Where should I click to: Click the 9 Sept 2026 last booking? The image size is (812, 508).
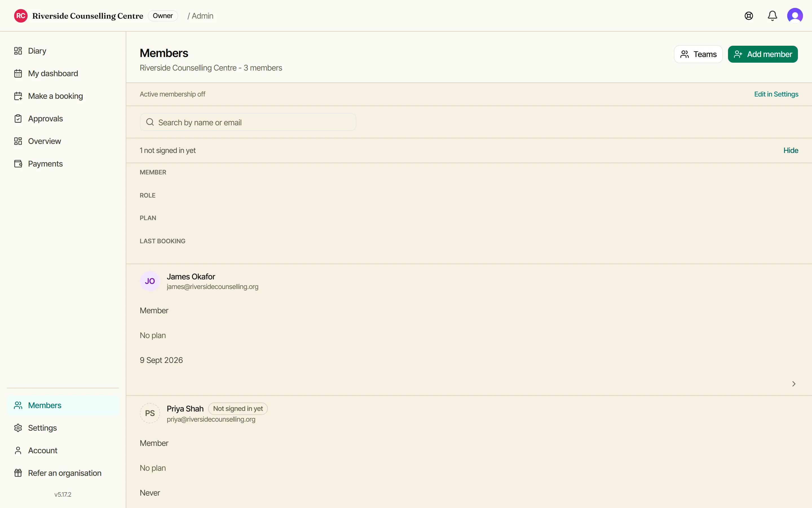161,360
